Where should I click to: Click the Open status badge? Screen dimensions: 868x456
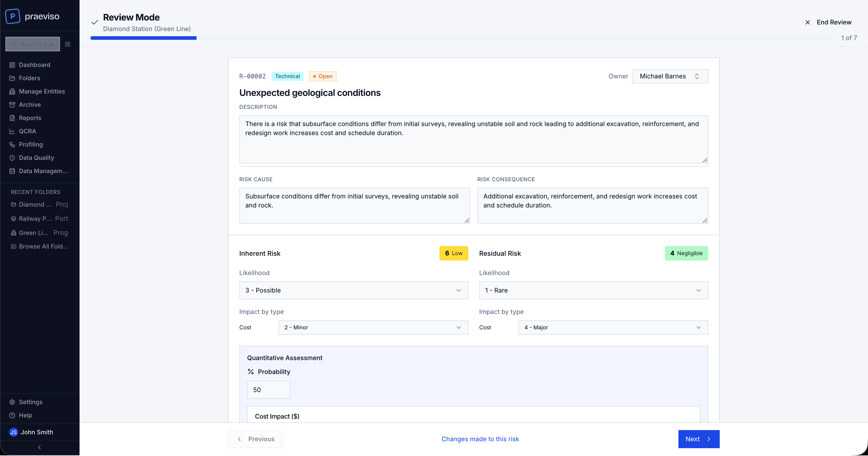tap(322, 76)
